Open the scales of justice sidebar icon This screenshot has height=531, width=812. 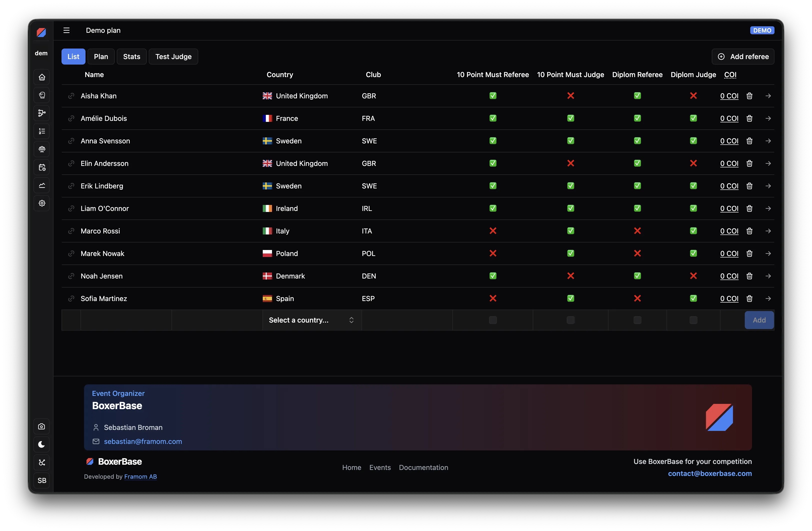coord(41,149)
